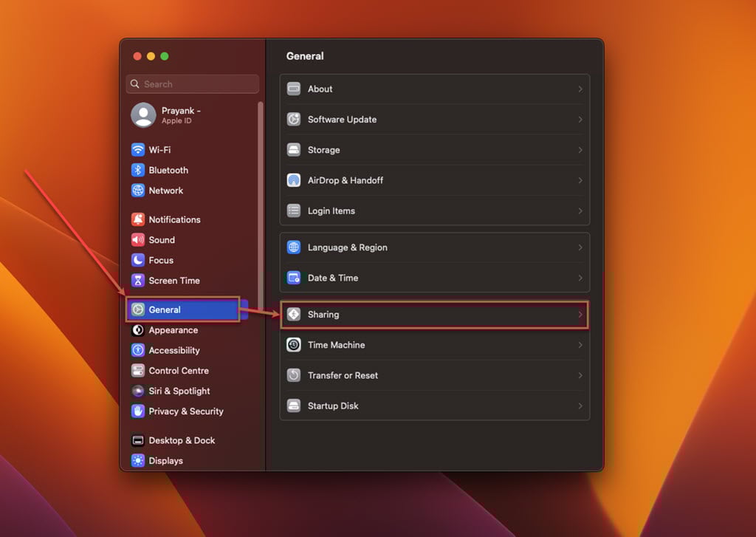Open the Login Items label
Screen dimensions: 756x537
(331, 211)
